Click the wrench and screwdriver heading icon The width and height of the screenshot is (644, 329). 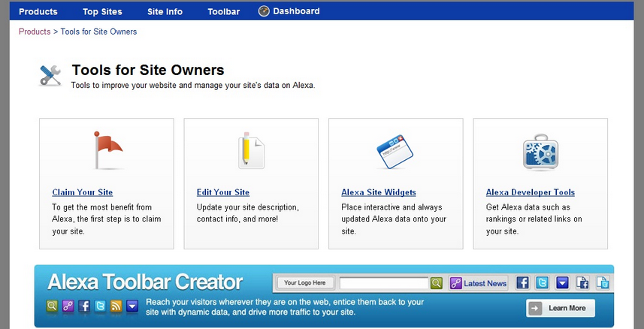[x=50, y=76]
